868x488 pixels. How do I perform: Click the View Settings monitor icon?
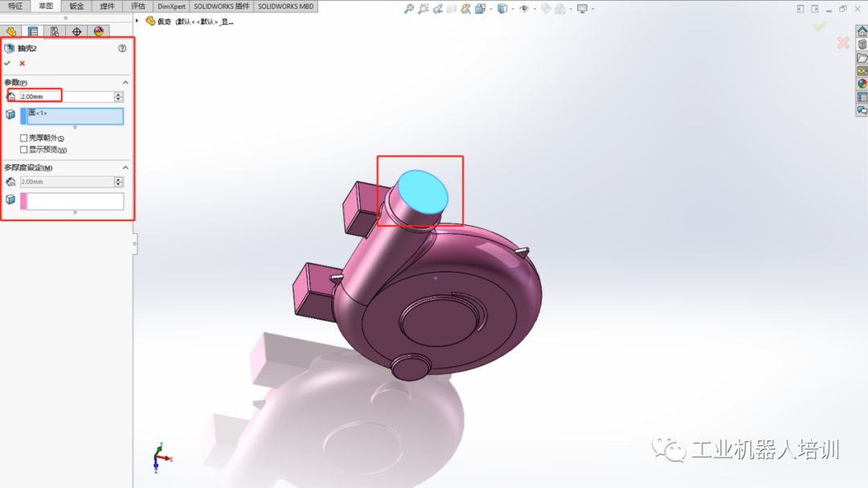[583, 8]
